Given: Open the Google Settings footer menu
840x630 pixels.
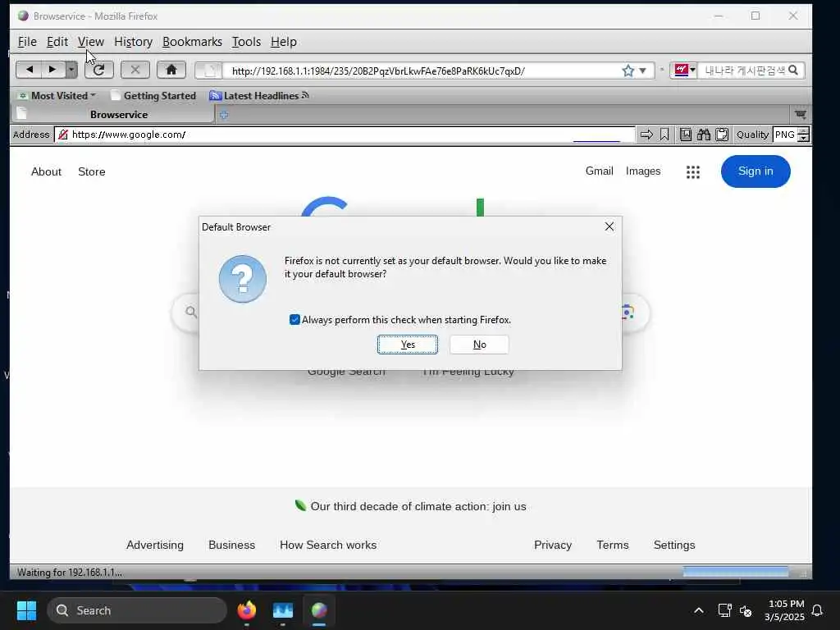Looking at the screenshot, I should [x=674, y=545].
